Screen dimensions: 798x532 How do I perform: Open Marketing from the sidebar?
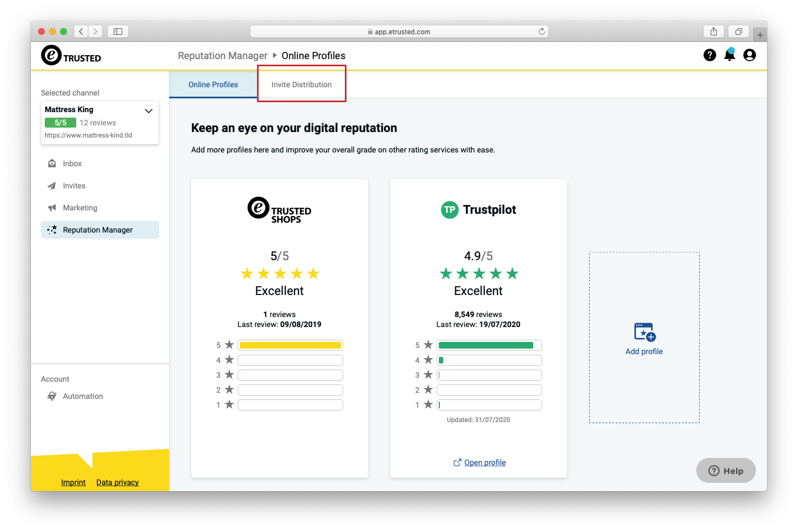(x=100, y=208)
